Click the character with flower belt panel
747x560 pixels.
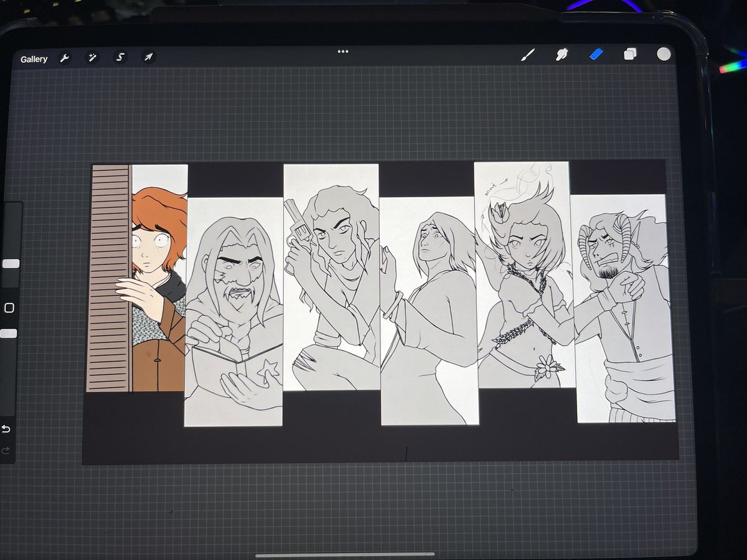(x=525, y=275)
